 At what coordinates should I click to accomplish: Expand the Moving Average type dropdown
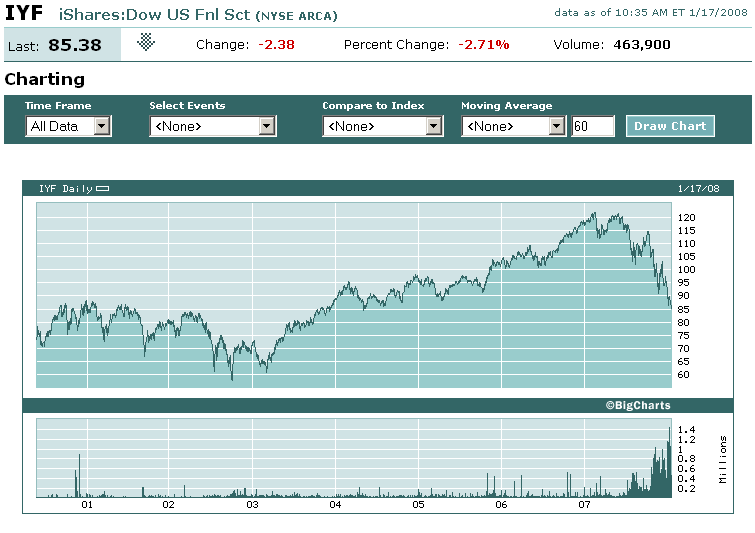514,126
